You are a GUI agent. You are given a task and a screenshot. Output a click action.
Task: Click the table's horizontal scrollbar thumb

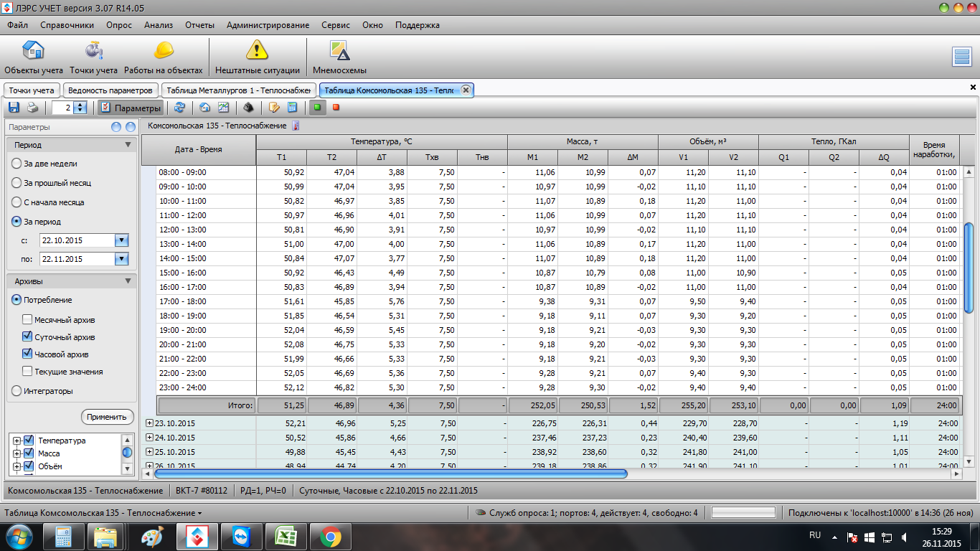tap(391, 474)
